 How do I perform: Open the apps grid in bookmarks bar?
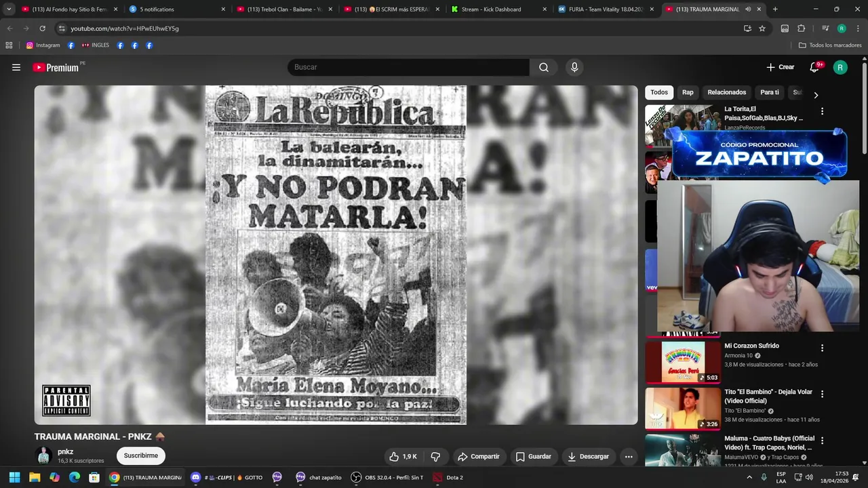[9, 45]
